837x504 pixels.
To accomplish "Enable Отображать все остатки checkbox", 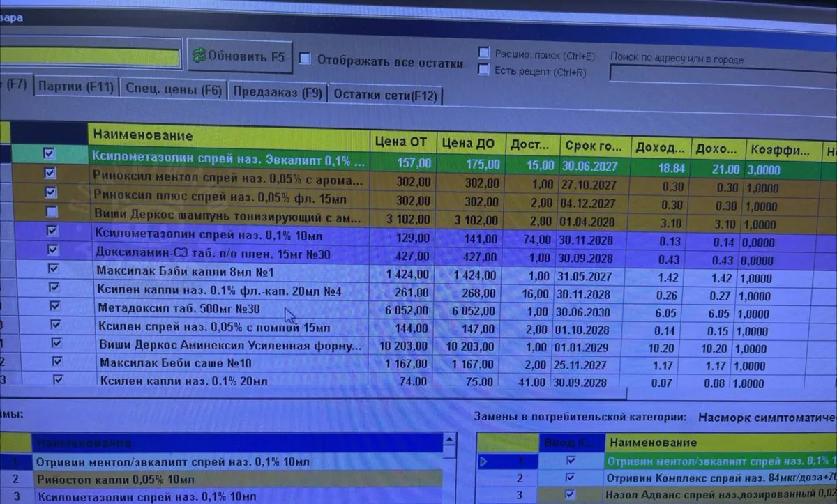I will pos(305,59).
